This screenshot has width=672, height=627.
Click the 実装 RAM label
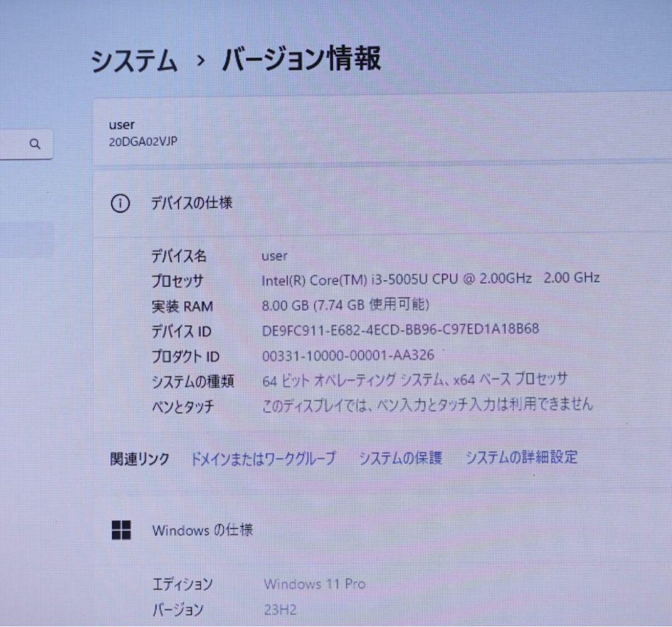coord(182,306)
